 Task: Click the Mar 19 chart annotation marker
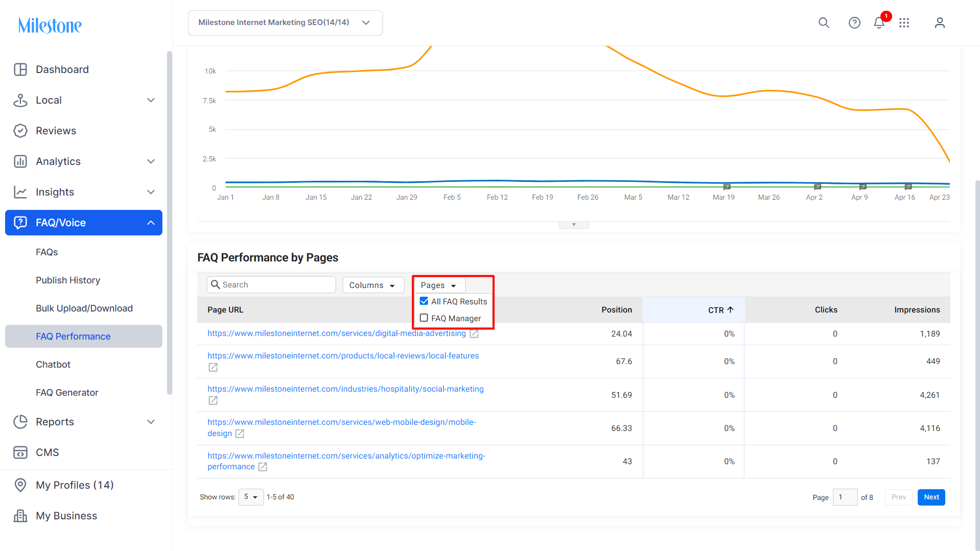(x=727, y=187)
